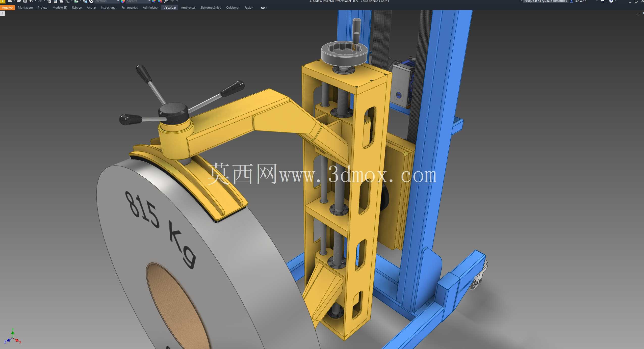Click the plus button under Arquivo

coord(3,13)
